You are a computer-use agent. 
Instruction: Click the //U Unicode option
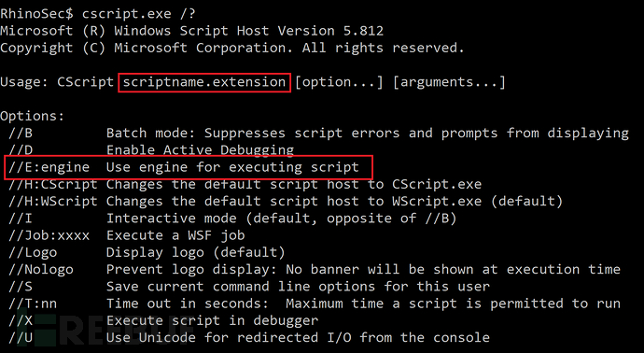[21, 338]
